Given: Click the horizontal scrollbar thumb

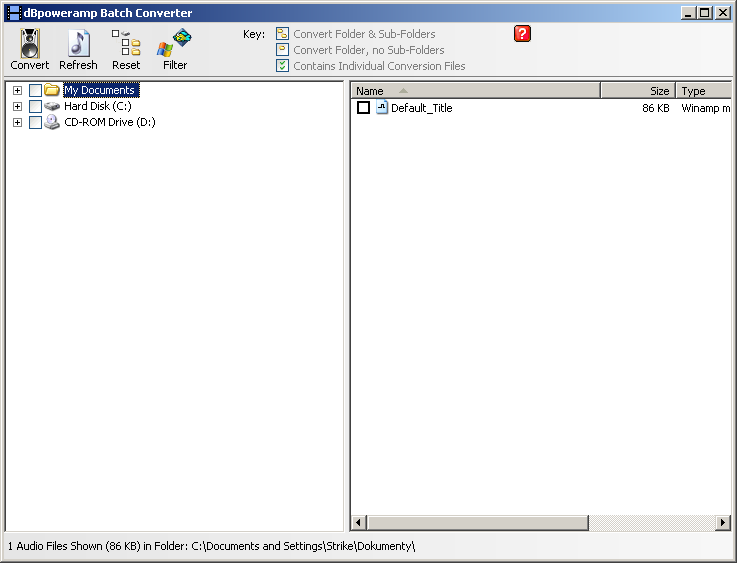Looking at the screenshot, I should pyautogui.click(x=478, y=522).
